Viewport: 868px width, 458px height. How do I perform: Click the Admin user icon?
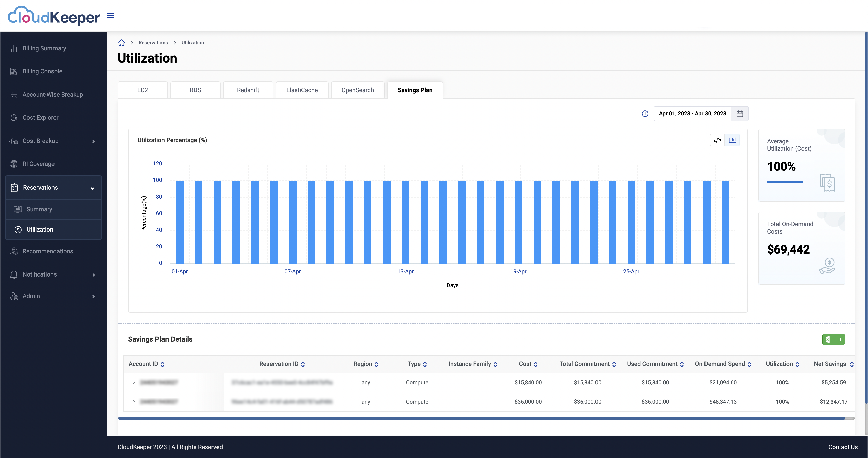click(14, 296)
